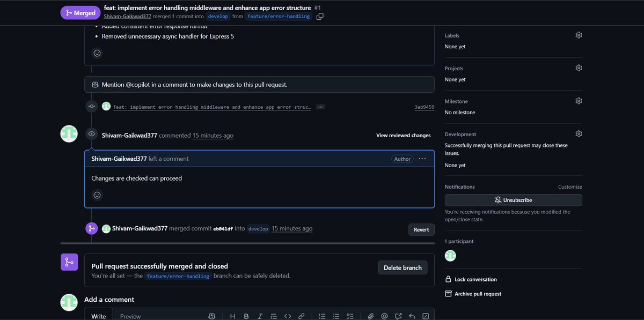Image resolution: width=644 pixels, height=320 pixels.
Task: Click the Author label badge
Action: (x=402, y=159)
